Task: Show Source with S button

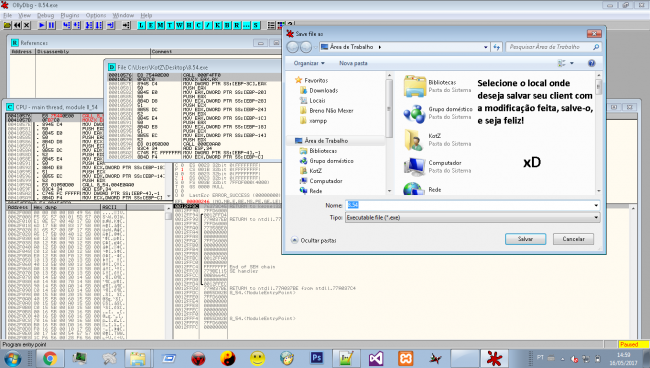Action: pyautogui.click(x=256, y=25)
